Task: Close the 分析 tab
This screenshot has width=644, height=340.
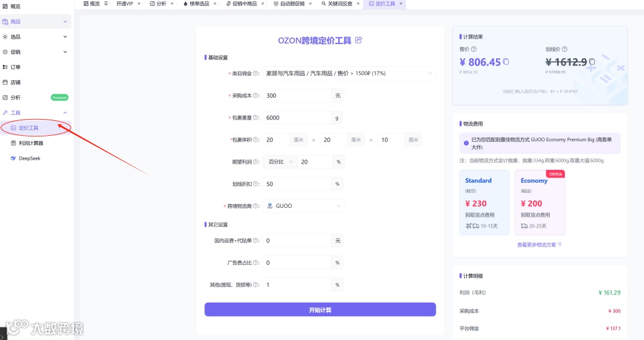Action: pyautogui.click(x=172, y=4)
